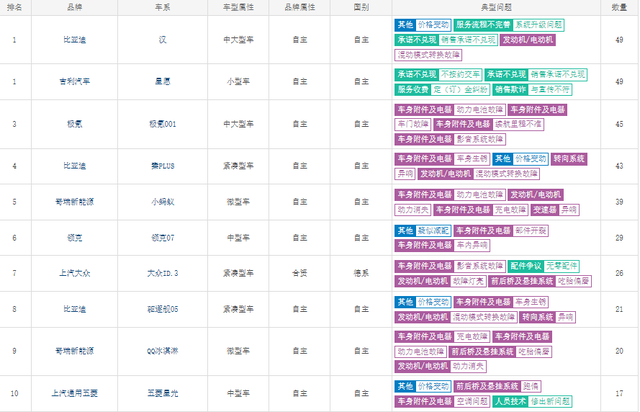Open the 星愿 car series link
This screenshot has height=412, width=640.
click(x=162, y=81)
